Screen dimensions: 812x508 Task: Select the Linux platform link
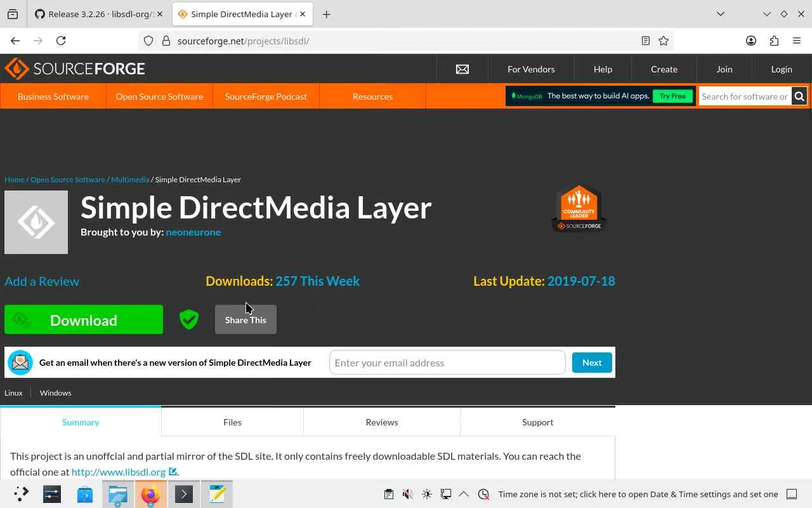(x=13, y=393)
